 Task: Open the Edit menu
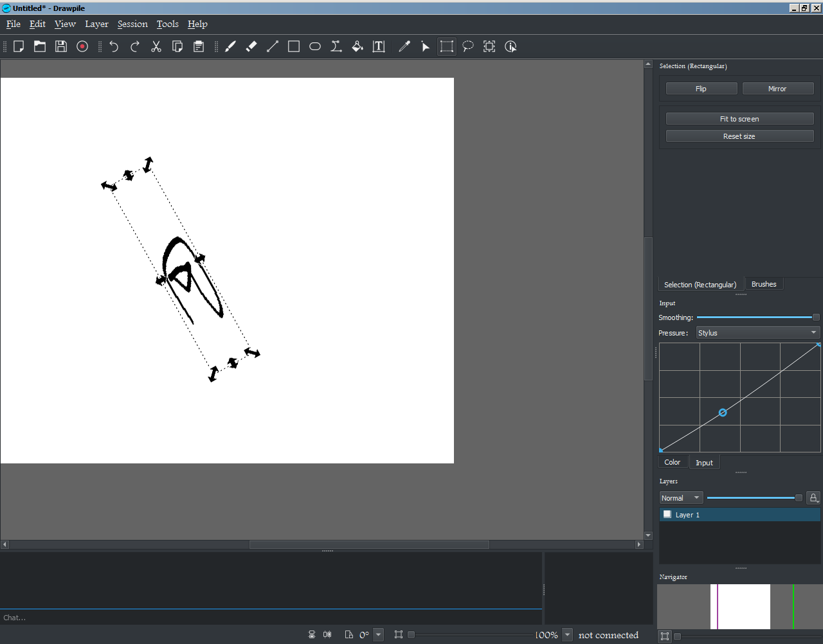pos(37,24)
